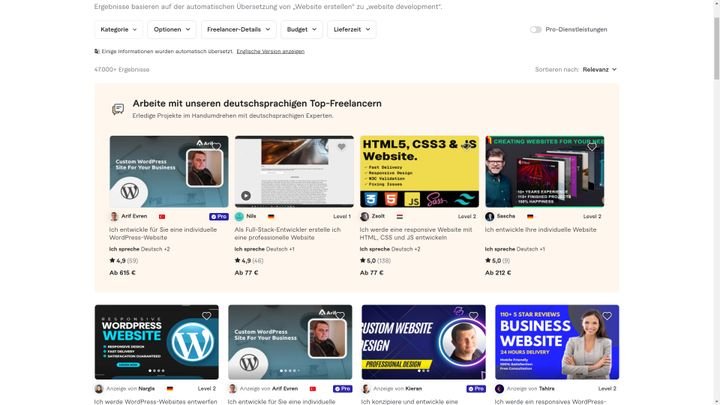The height and width of the screenshot is (405, 720).
Task: Select carousel dots on Nargis' gig image
Action: pos(156,371)
